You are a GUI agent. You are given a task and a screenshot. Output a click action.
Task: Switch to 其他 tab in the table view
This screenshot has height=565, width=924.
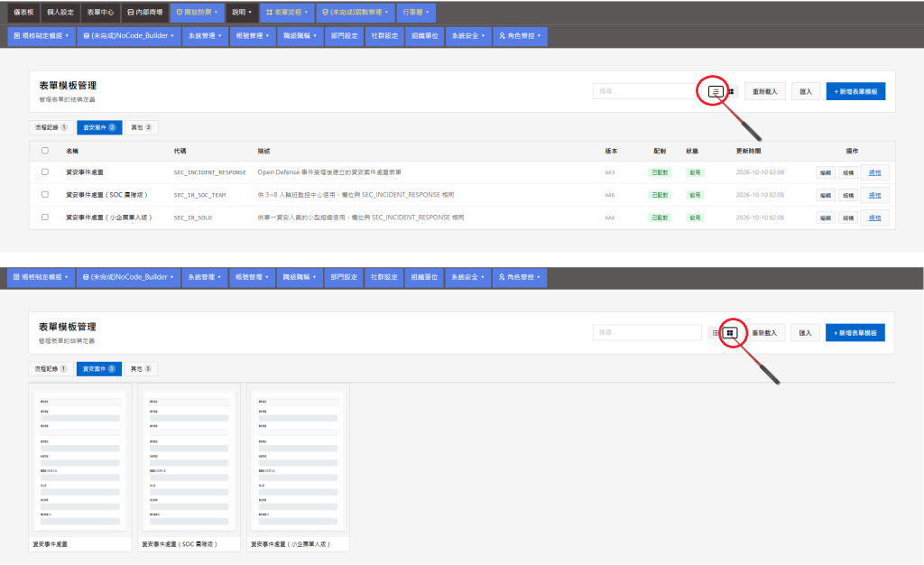[x=142, y=127]
